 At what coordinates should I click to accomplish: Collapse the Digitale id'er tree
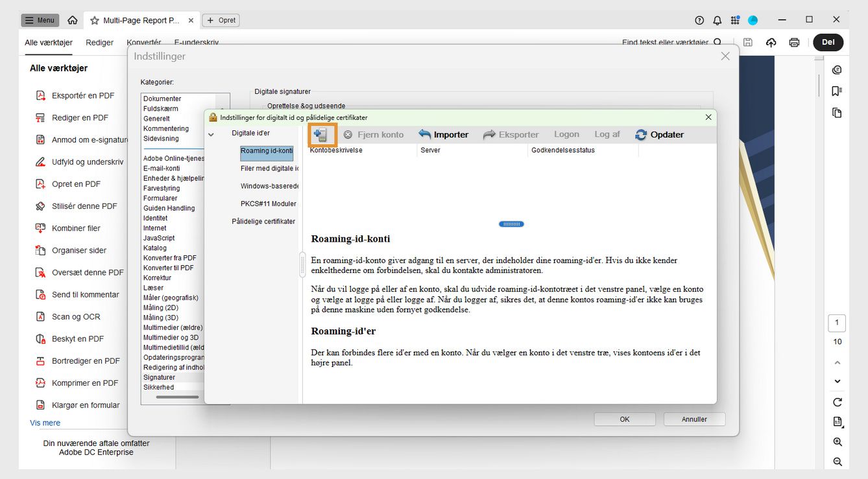pos(211,133)
